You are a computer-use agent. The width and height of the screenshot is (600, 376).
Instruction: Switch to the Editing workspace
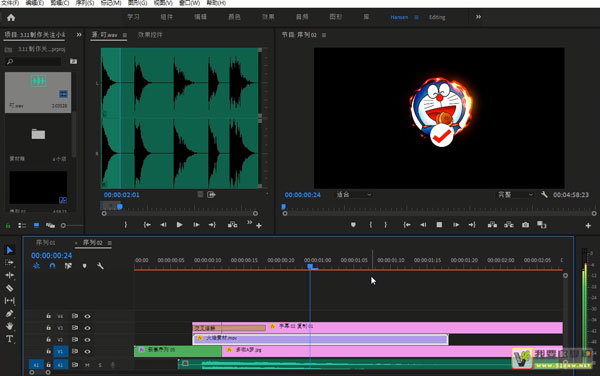point(437,17)
